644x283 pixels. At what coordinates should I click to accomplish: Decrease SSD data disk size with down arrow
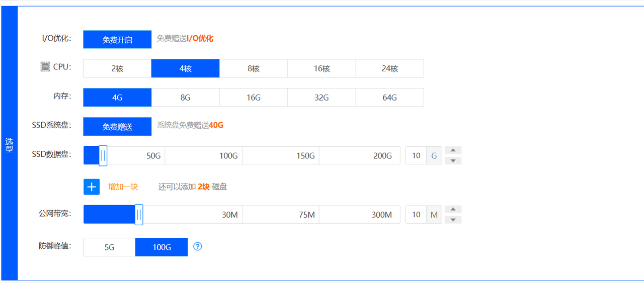[453, 161]
